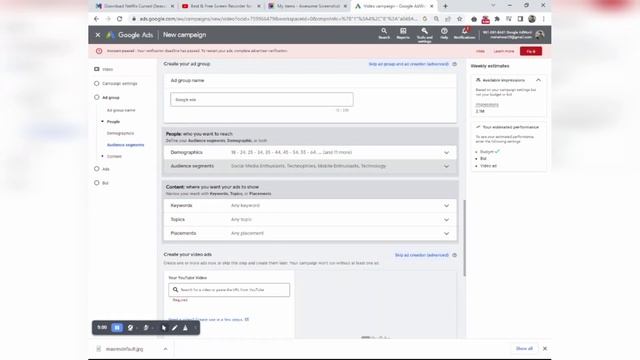Viewport: 640px width, 360px height.
Task: Click the red alert icon in account paused banner
Action: [x=99, y=51]
